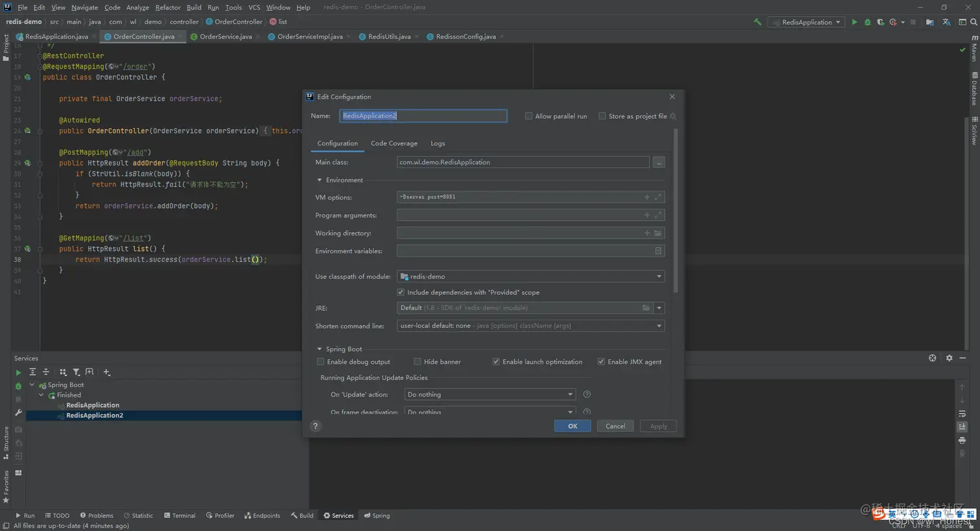Image resolution: width=980 pixels, height=531 pixels.
Task: Click Scroll to End in console toolbar
Action: coord(962,427)
